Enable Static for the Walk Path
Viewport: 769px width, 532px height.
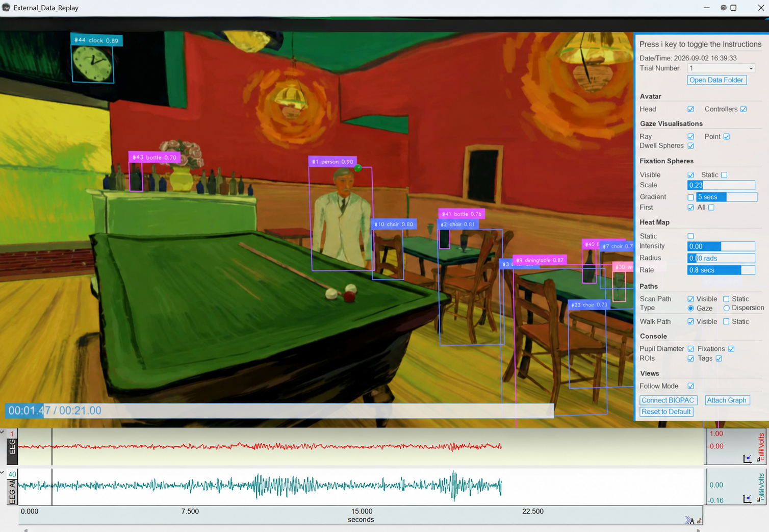(726, 321)
